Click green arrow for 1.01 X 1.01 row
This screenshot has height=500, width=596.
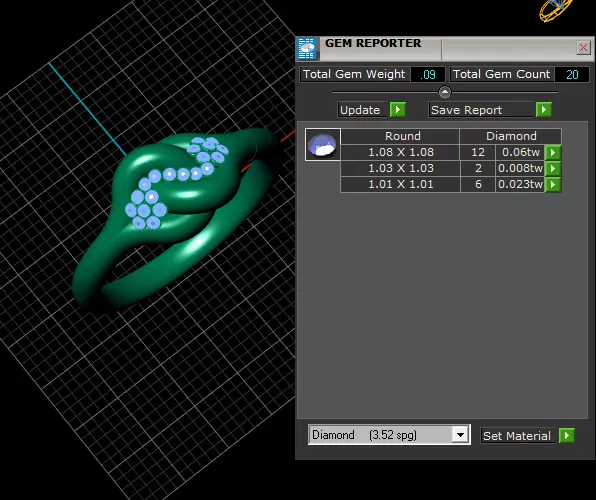click(x=553, y=184)
